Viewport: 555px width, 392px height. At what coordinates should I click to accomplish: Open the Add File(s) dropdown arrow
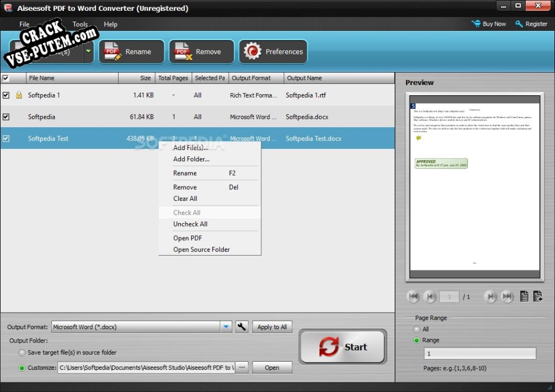point(88,52)
